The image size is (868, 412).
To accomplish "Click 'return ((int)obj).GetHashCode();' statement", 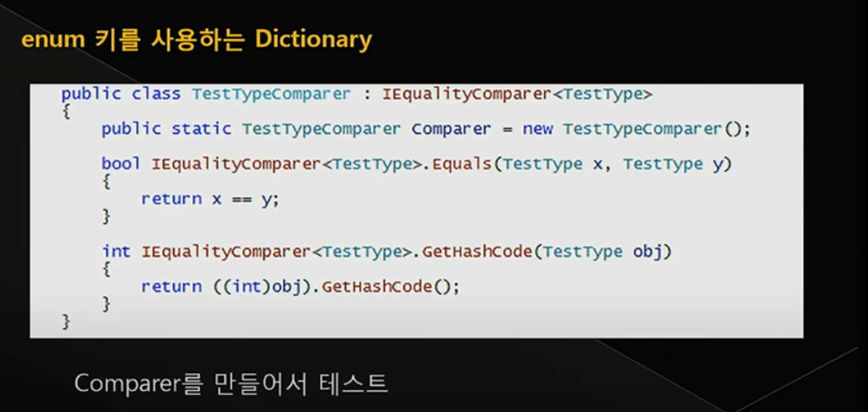I will (x=300, y=287).
